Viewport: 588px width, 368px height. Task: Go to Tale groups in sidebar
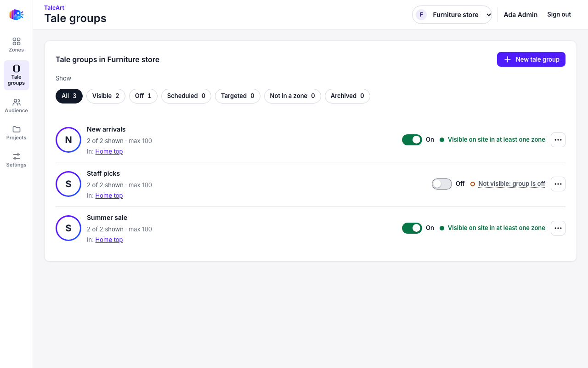point(16,75)
